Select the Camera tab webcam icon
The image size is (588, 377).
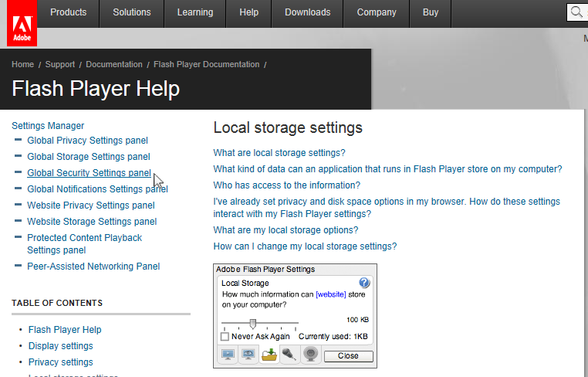pos(309,355)
